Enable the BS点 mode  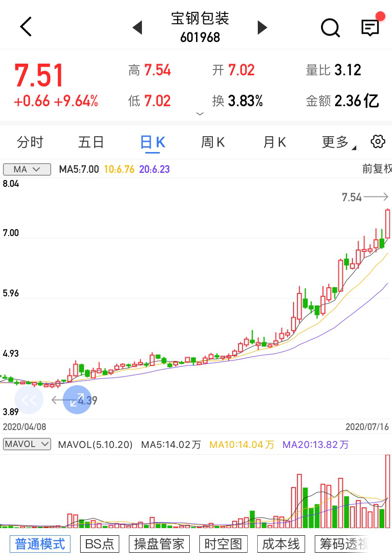tap(99, 544)
